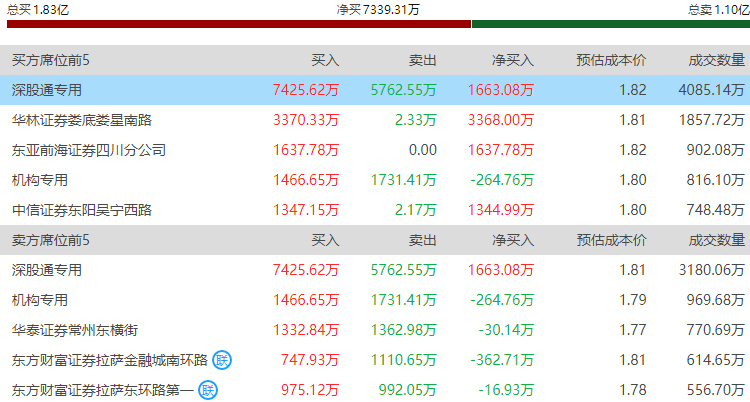Click the 969.68万 volume value
Screen dimensions: 750x402
point(716,300)
